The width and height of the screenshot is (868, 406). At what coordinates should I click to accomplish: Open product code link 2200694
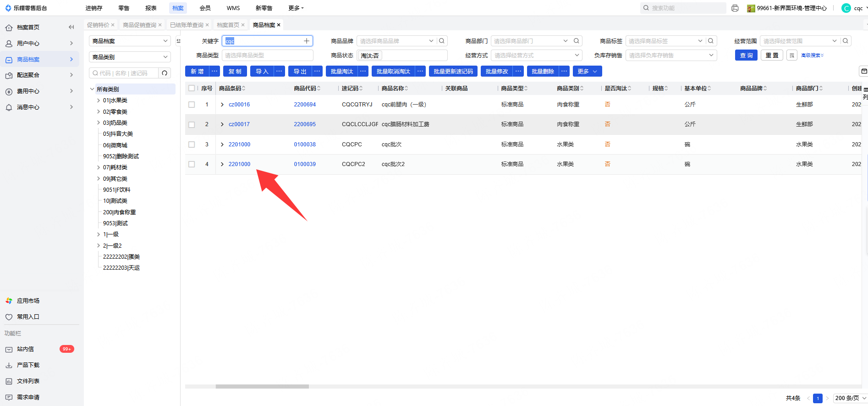pyautogui.click(x=305, y=105)
